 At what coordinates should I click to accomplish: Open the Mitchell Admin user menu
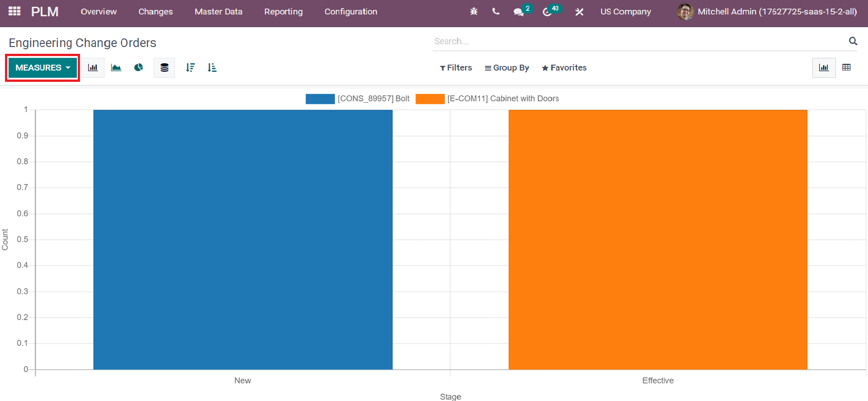[767, 11]
